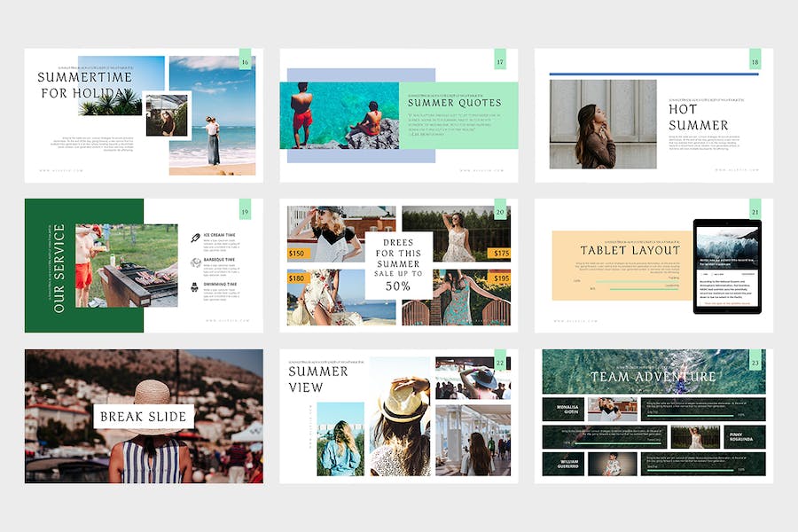Click the $195 price tag
Image resolution: width=798 pixels, height=532 pixels.
click(501, 278)
